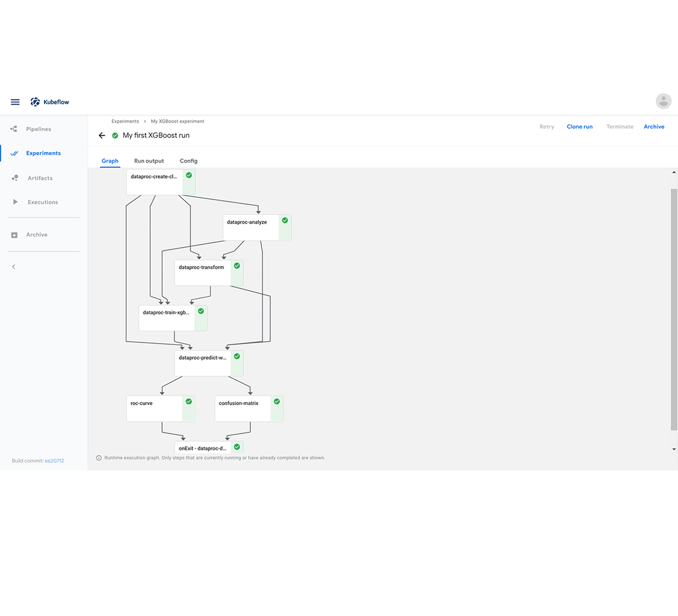Switch to the Run output tab
The image size is (678, 616).
(149, 161)
